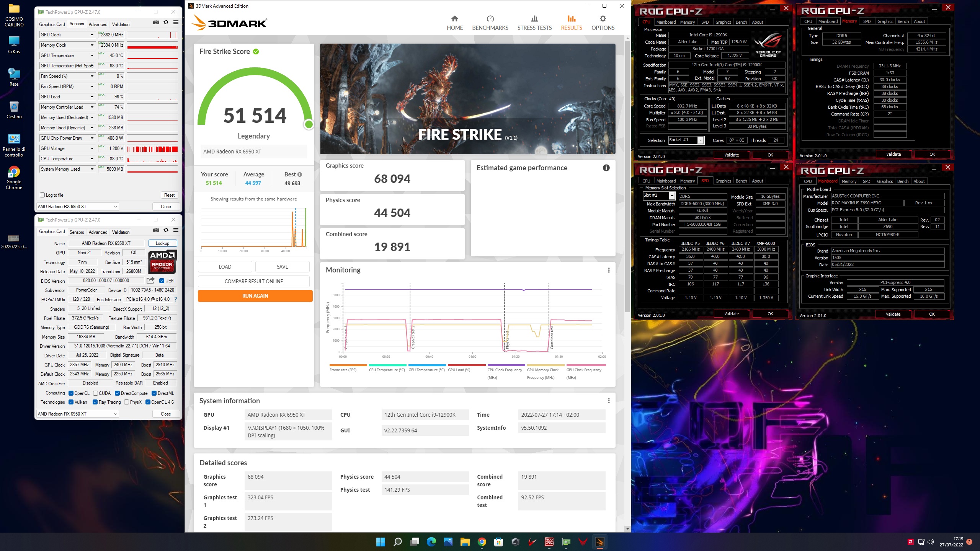Image resolution: width=980 pixels, height=551 pixels.
Task: Click refresh icon in lower GPU-Z window
Action: [166, 230]
